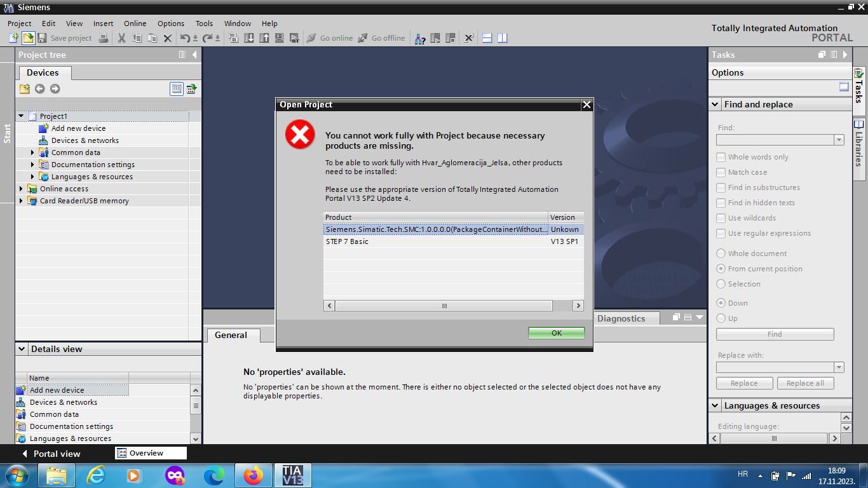This screenshot has height=488, width=868.
Task: Switch to Portal view
Action: (51, 454)
